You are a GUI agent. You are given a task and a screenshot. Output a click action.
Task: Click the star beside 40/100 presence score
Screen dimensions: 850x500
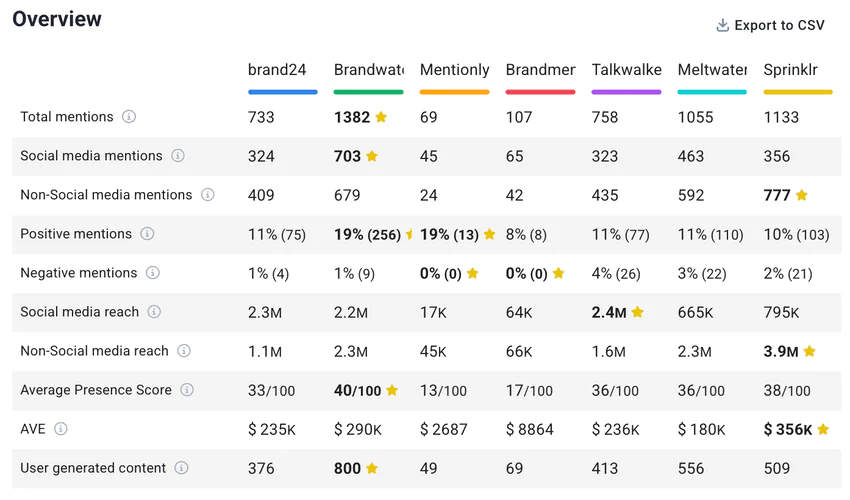[x=392, y=390]
